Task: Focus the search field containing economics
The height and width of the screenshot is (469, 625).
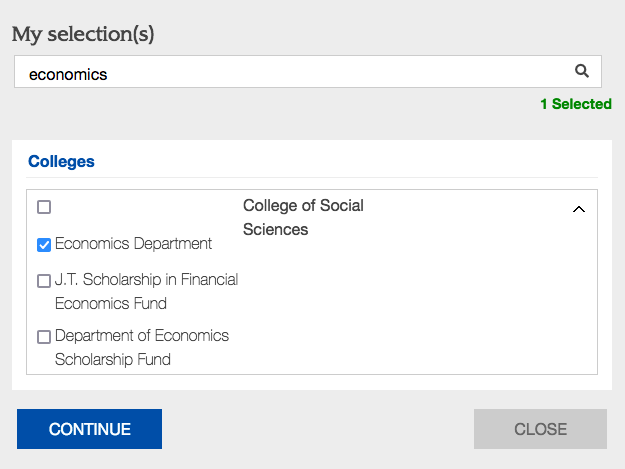Action: 290,72
